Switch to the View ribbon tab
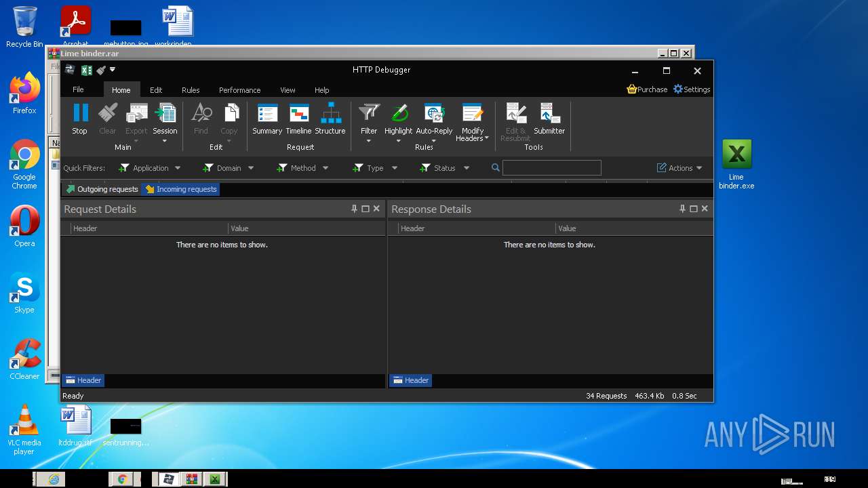 pyautogui.click(x=288, y=90)
